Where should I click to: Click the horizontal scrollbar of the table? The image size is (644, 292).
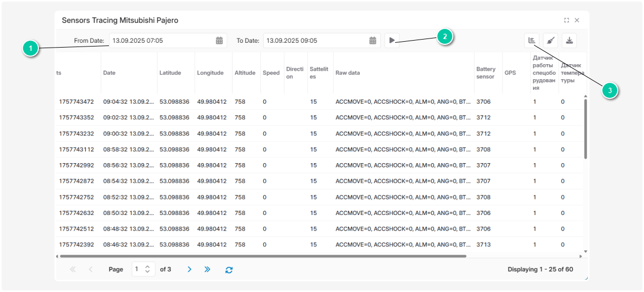pyautogui.click(x=262, y=256)
